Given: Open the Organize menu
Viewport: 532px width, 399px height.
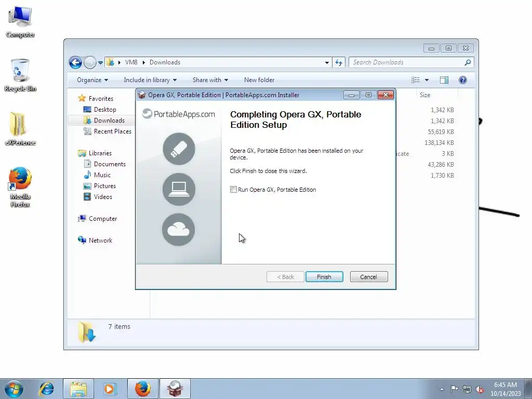Looking at the screenshot, I should (92, 80).
